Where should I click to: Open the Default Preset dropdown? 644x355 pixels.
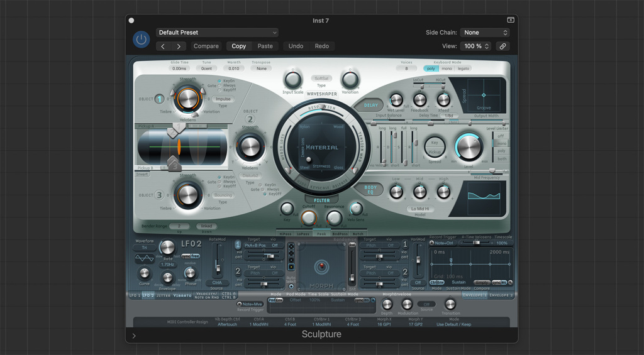click(217, 33)
